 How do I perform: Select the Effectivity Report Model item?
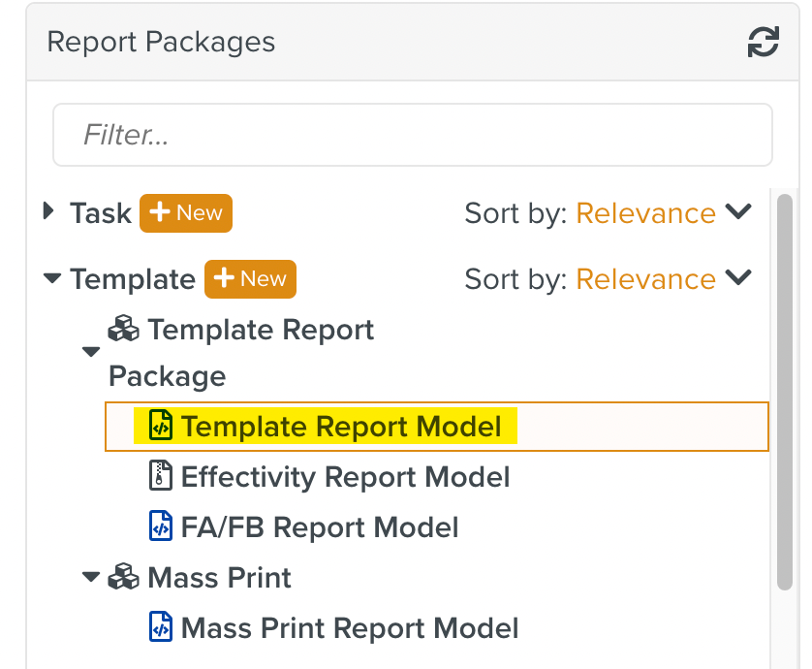pos(345,477)
